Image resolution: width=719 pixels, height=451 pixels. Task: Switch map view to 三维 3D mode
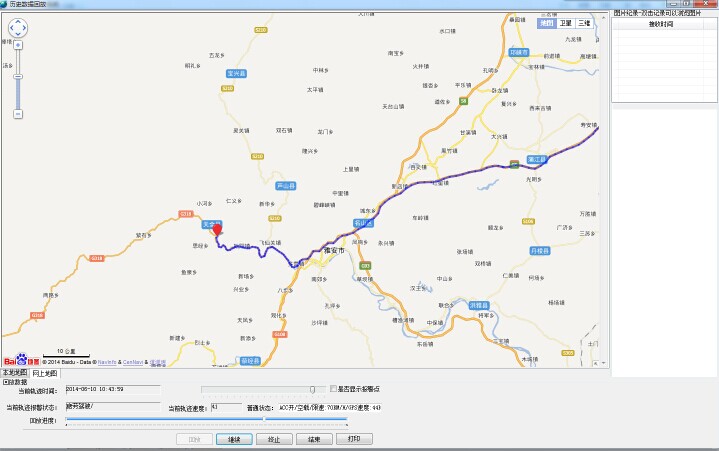tap(584, 23)
